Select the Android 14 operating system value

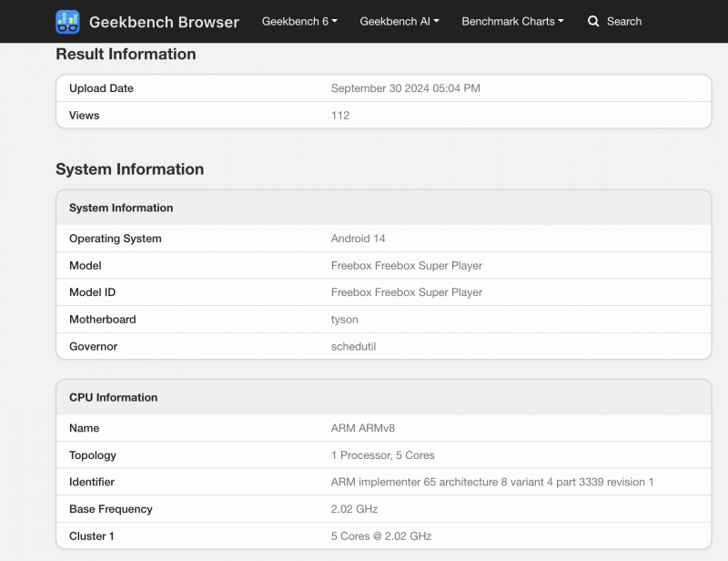tap(358, 239)
